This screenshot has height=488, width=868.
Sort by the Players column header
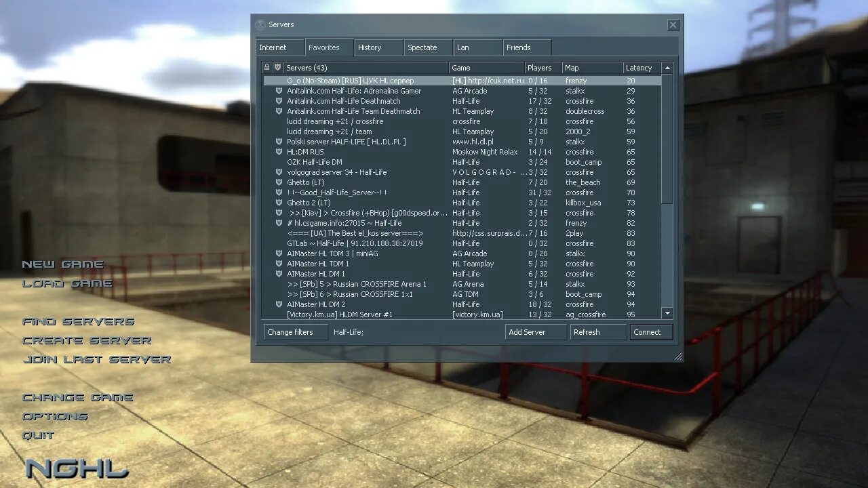[544, 68]
